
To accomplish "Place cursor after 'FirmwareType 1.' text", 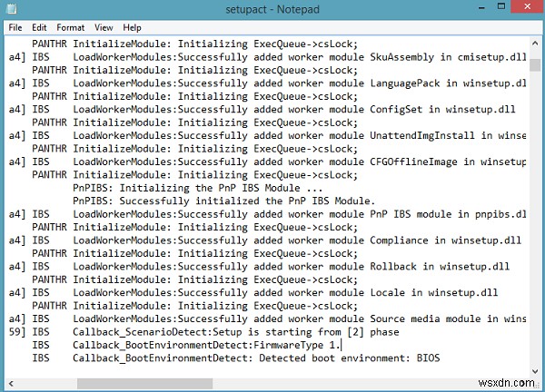I will point(341,346).
